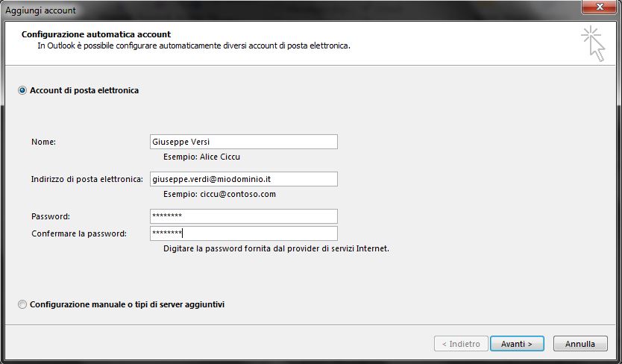
Task: Click the Configurazione automatica account heading
Action: click(x=96, y=34)
